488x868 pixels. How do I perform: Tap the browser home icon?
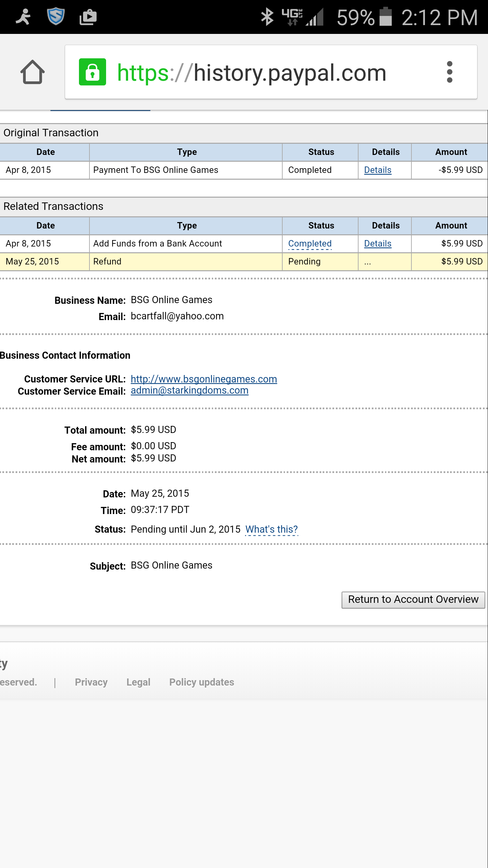click(x=33, y=72)
